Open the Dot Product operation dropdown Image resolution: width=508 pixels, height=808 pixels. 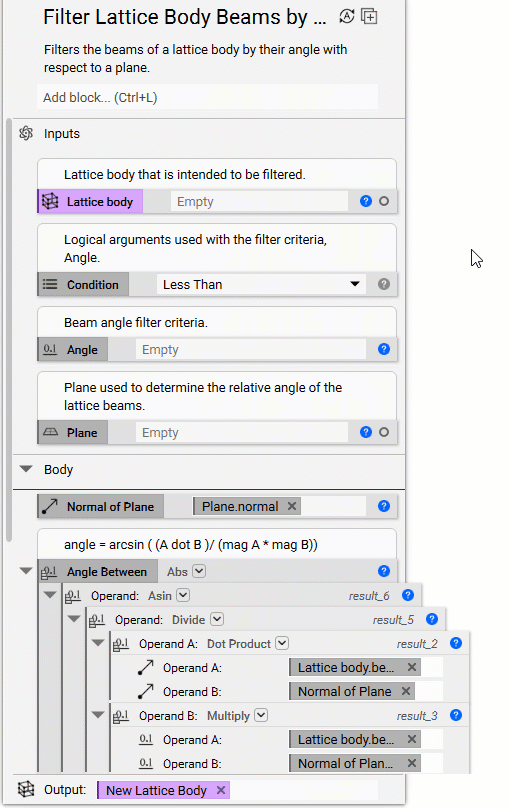(282, 643)
